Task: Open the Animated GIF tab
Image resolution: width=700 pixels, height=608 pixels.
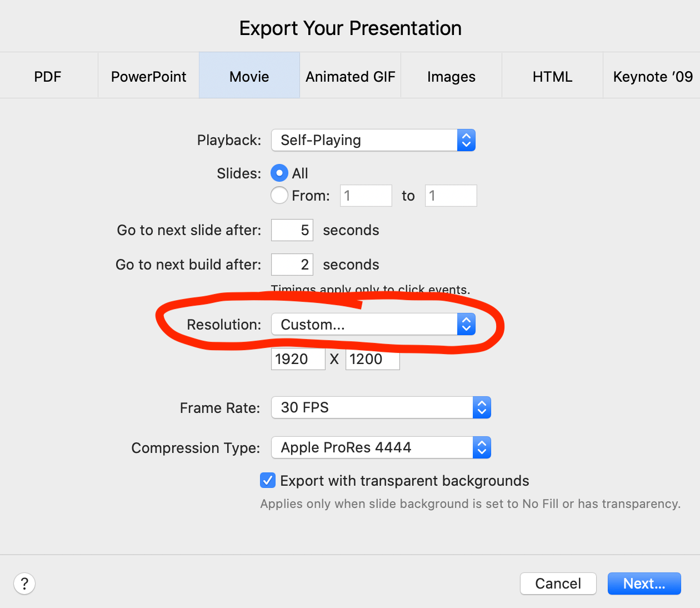Action: (x=351, y=76)
